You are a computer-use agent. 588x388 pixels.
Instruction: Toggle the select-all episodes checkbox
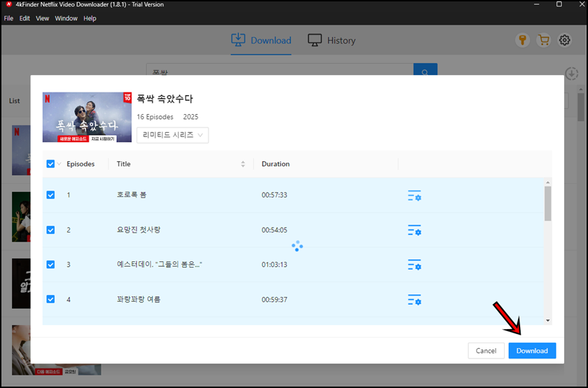pyautogui.click(x=50, y=164)
